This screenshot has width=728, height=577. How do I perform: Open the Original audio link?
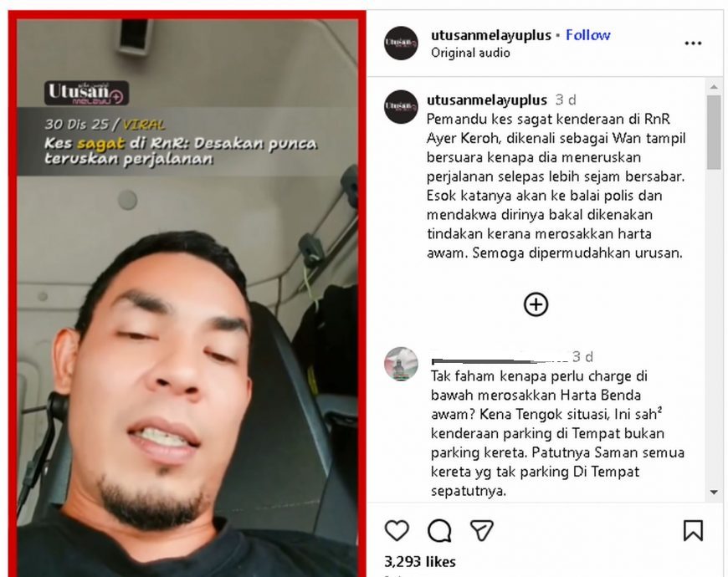470,53
